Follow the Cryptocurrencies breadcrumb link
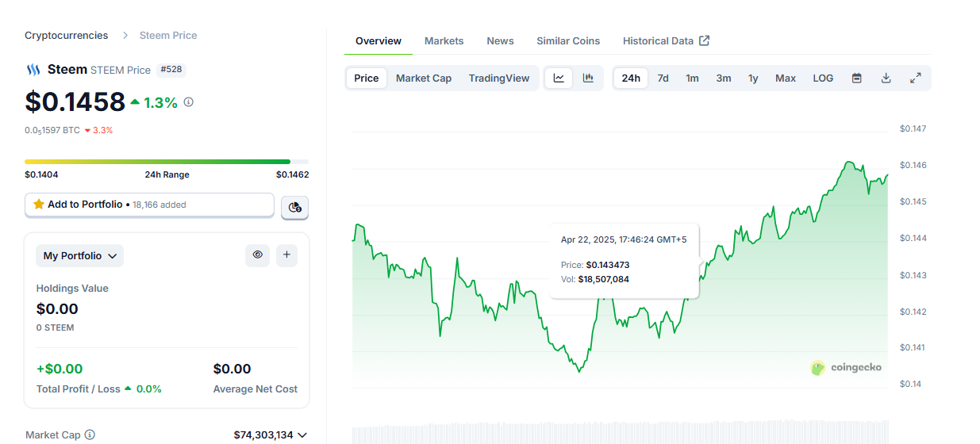The width and height of the screenshot is (980, 444). 66,35
